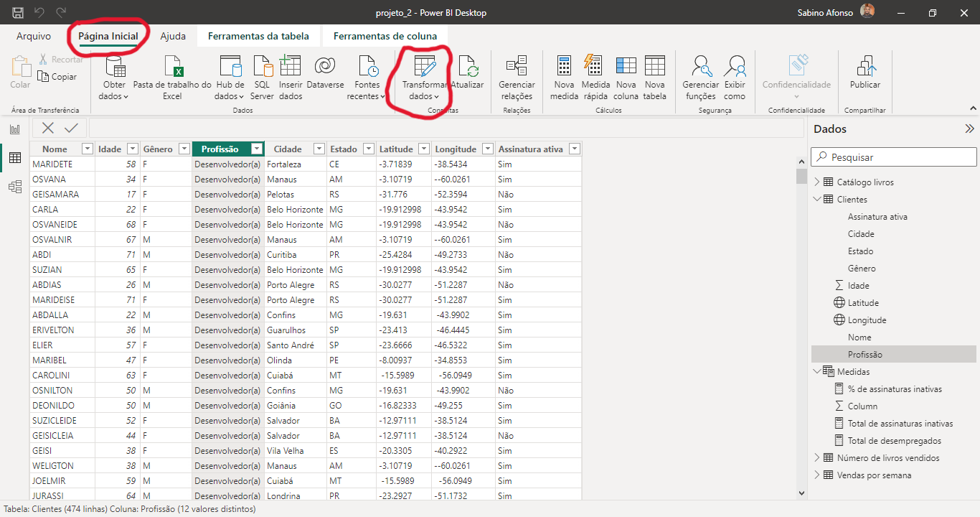The width and height of the screenshot is (980, 517).
Task: Switch to Ferramentas da tabela tab
Action: (x=258, y=36)
